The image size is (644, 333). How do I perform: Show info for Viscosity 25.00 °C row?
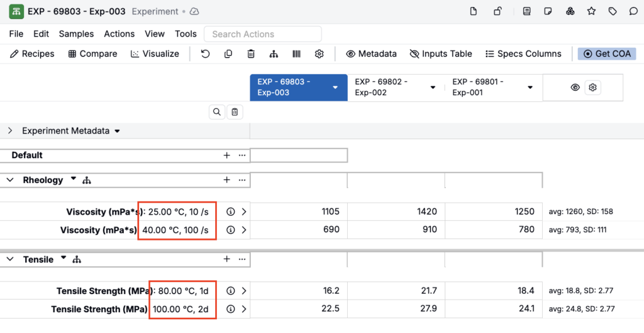[x=231, y=212]
